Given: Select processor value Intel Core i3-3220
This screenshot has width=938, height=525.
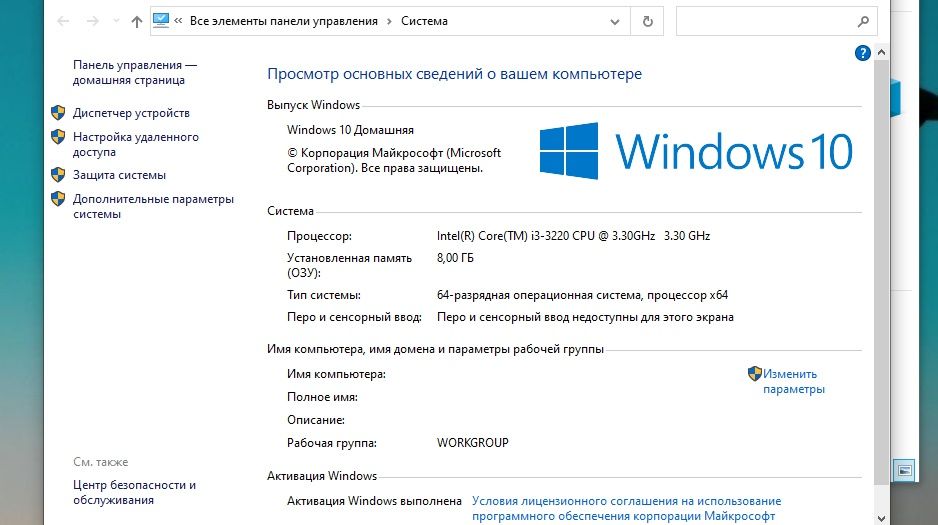Looking at the screenshot, I should tap(573, 236).
